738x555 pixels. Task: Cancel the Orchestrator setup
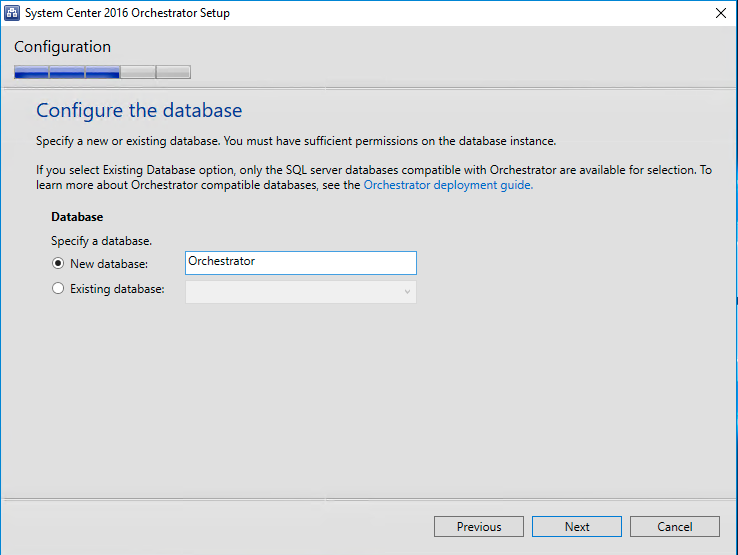675,527
